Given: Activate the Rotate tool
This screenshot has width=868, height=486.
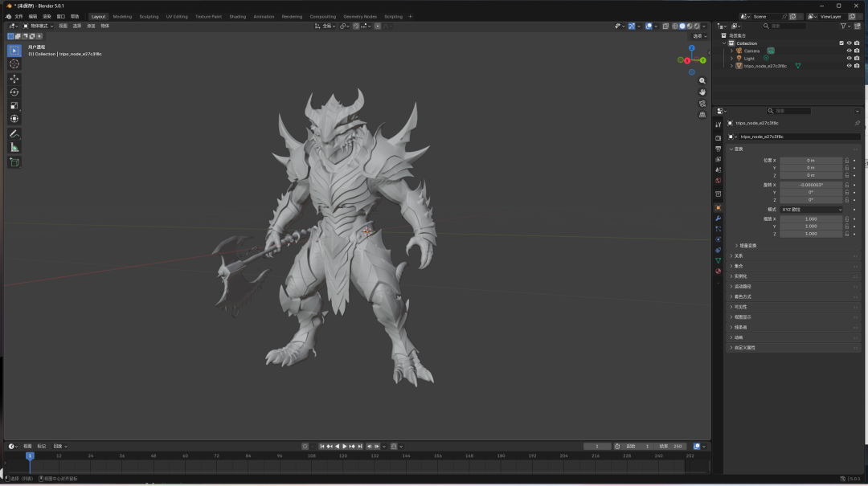Looking at the screenshot, I should click(13, 92).
